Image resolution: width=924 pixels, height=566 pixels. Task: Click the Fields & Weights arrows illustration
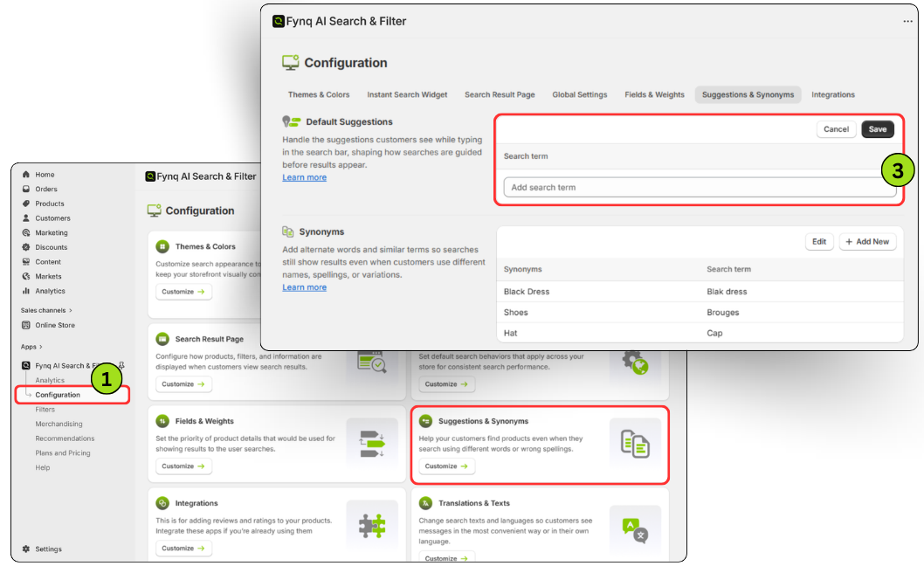(372, 444)
